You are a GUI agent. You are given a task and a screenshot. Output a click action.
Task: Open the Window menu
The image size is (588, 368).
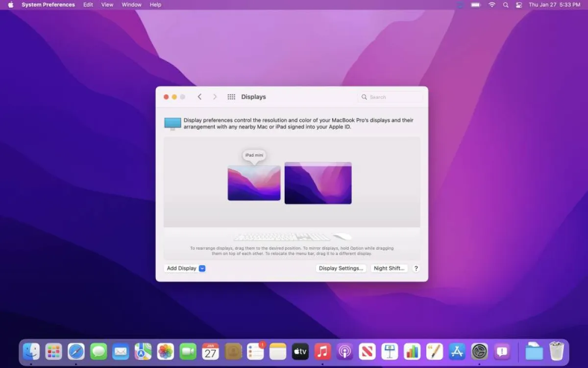(x=131, y=5)
